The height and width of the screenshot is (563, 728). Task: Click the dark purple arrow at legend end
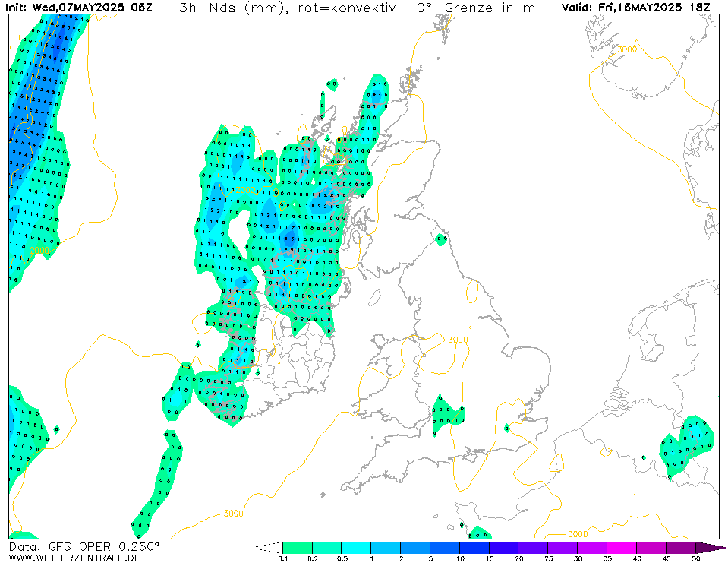point(710,548)
